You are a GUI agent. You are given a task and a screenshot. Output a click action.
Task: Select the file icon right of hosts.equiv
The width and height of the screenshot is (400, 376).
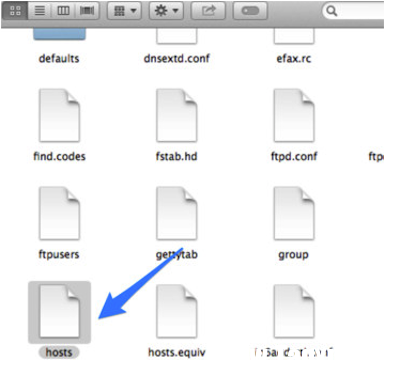tap(294, 311)
